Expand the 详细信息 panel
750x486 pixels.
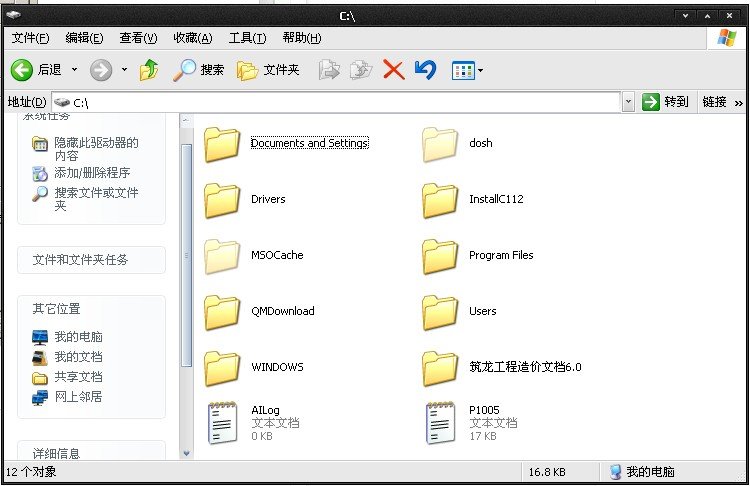91,453
